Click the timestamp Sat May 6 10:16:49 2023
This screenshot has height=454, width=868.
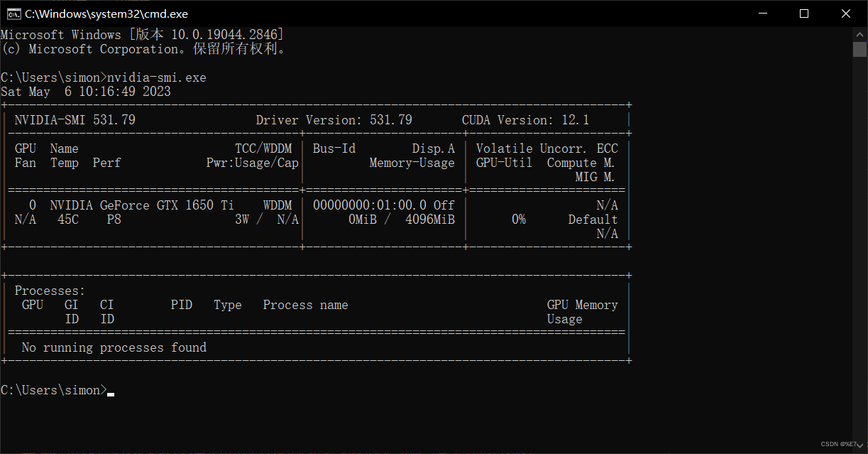click(x=86, y=92)
